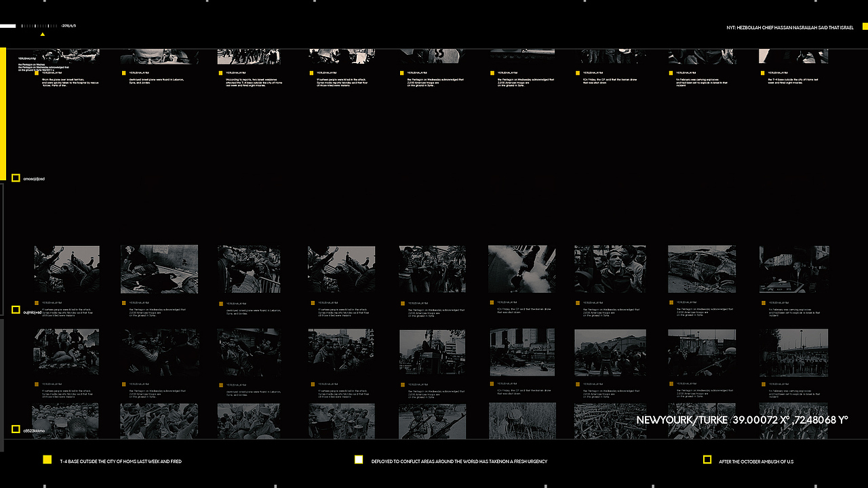
Task: Open the riot police line under bridge thumbnail
Action: (794, 352)
